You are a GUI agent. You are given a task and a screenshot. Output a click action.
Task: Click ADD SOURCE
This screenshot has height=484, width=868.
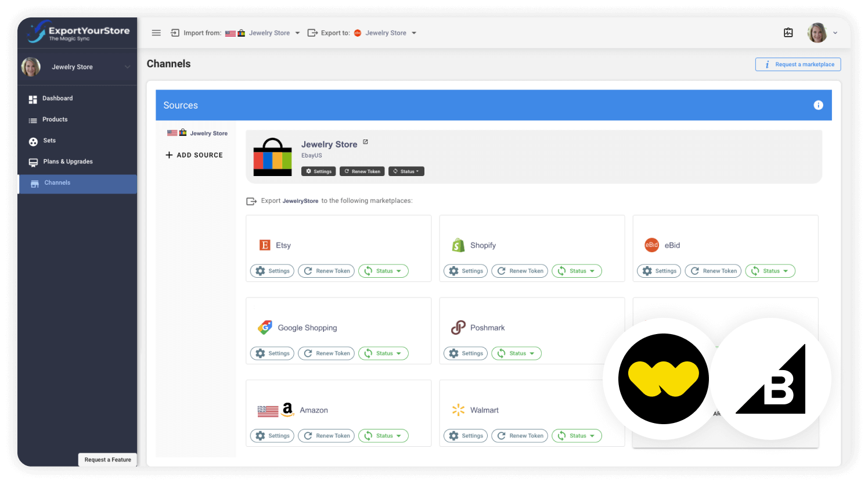pyautogui.click(x=194, y=155)
